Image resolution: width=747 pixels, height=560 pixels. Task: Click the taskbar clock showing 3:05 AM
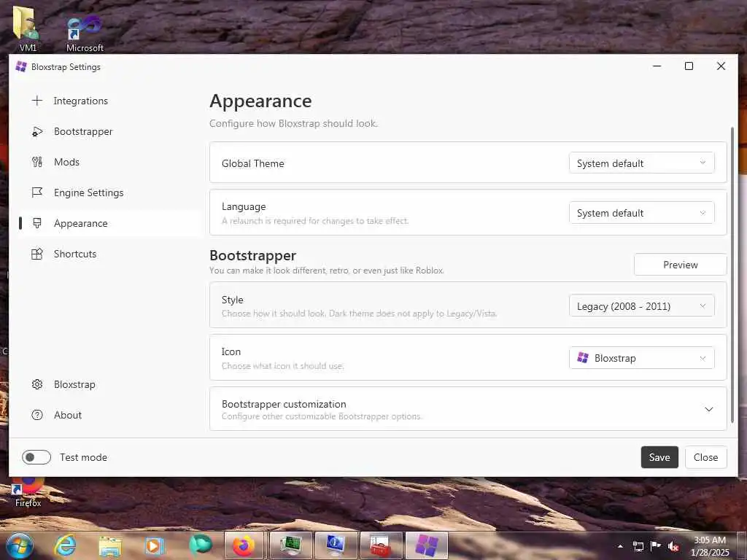click(x=710, y=545)
